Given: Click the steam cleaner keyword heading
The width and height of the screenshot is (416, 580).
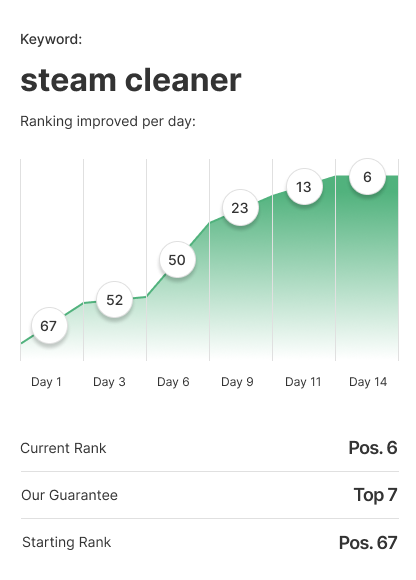Looking at the screenshot, I should pyautogui.click(x=131, y=80).
